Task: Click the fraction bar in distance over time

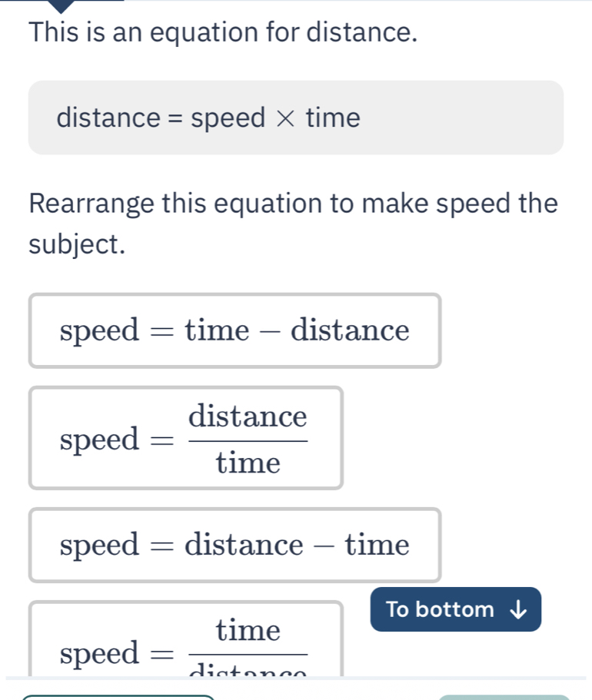Action: tap(248, 440)
